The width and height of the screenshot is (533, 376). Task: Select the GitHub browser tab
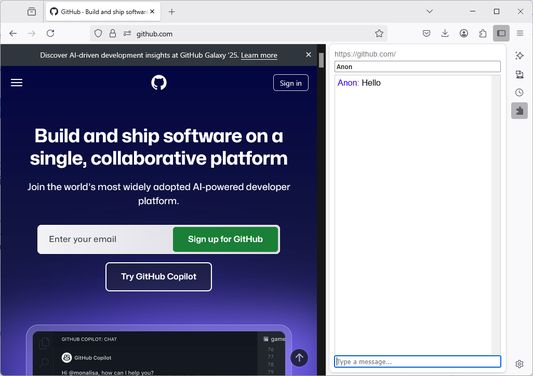click(x=102, y=12)
